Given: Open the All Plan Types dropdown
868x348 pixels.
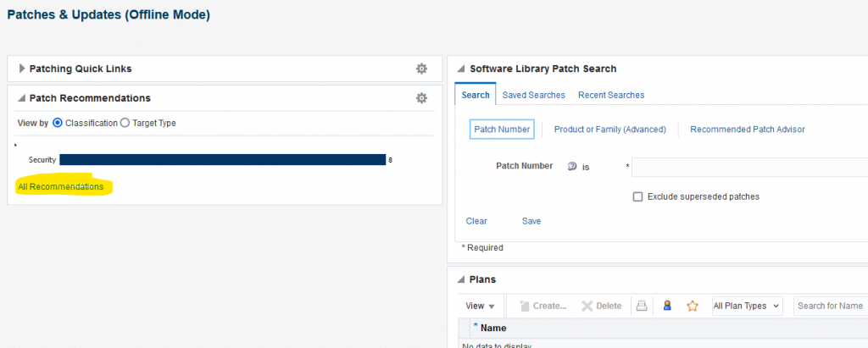Looking at the screenshot, I should (x=746, y=306).
